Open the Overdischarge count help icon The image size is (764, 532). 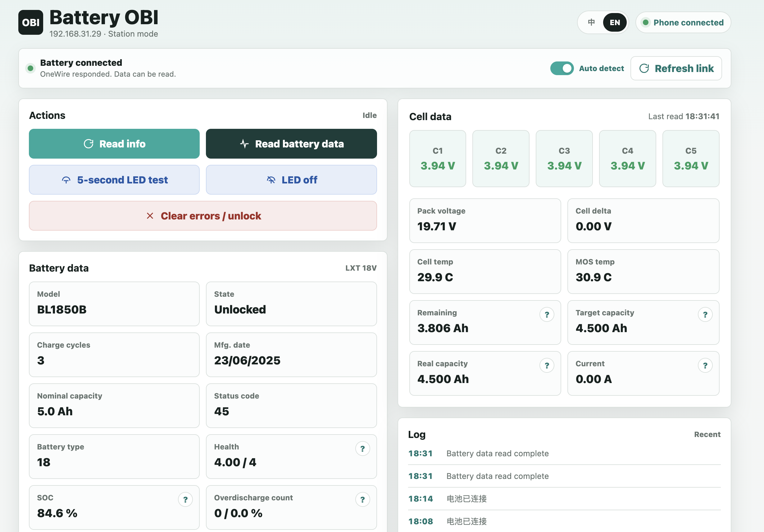pos(362,499)
